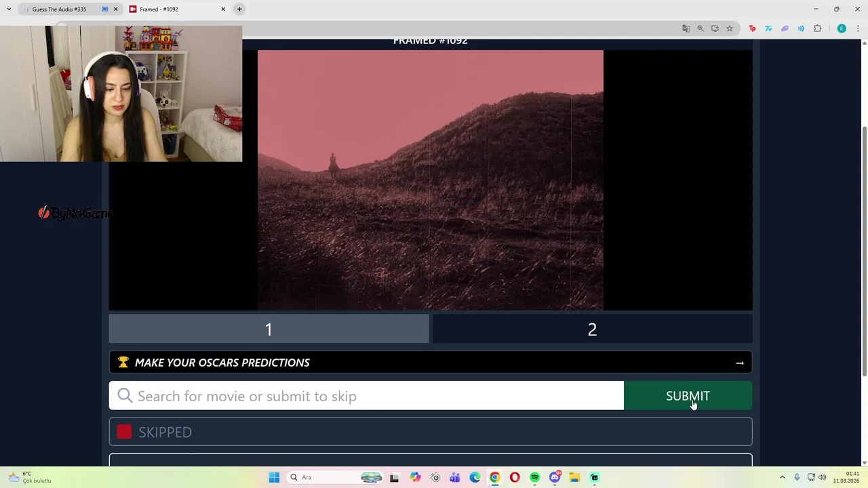Open Spotify from the taskbar
868x488 pixels.
click(534, 477)
